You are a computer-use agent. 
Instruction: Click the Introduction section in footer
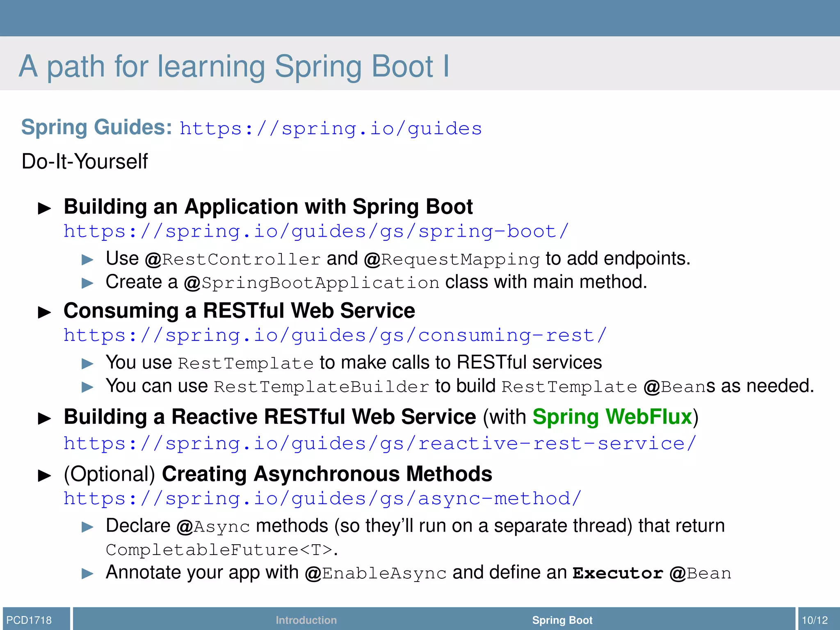306,620
